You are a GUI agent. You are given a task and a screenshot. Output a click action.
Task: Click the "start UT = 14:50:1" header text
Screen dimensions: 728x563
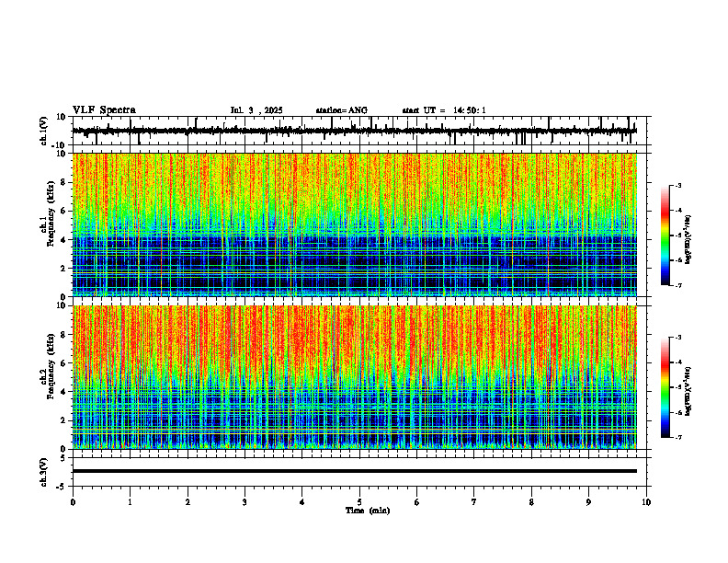443,110
